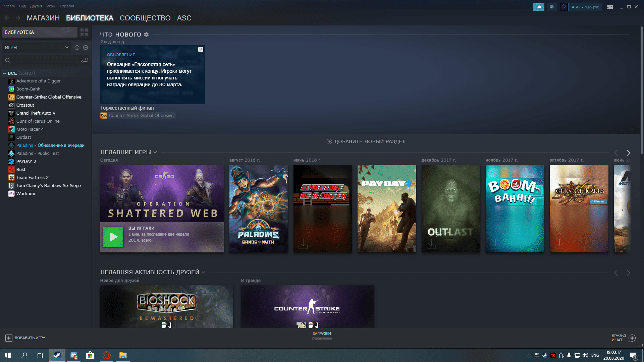Select Grand Theft Auto V in list
Image resolution: width=644 pixels, height=362 pixels.
click(36, 113)
